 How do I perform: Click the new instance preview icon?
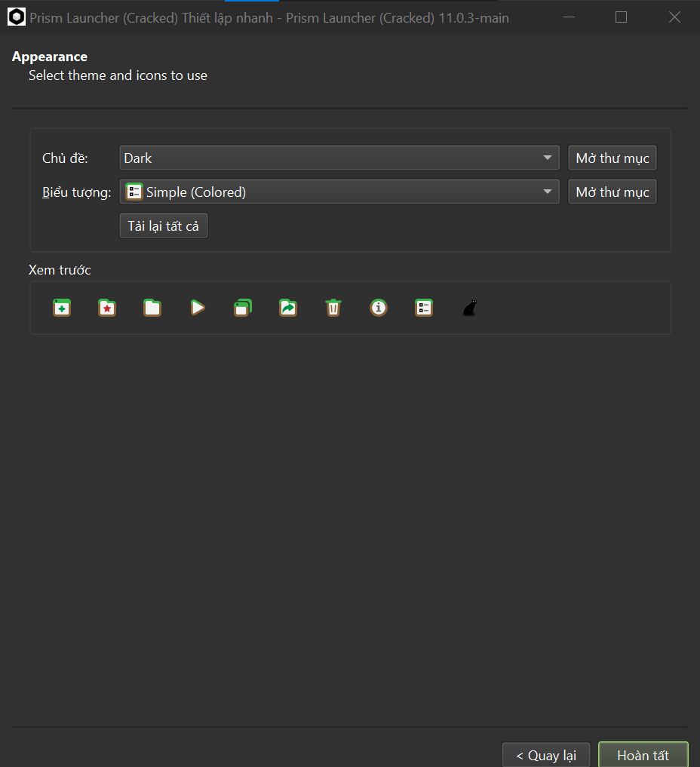click(62, 308)
